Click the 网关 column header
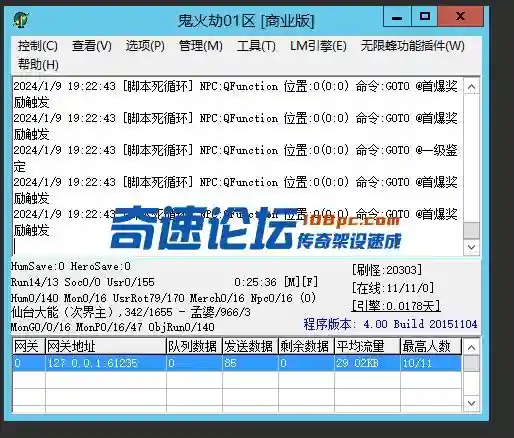Viewport: 514px width, 438px height. pyautogui.click(x=29, y=347)
